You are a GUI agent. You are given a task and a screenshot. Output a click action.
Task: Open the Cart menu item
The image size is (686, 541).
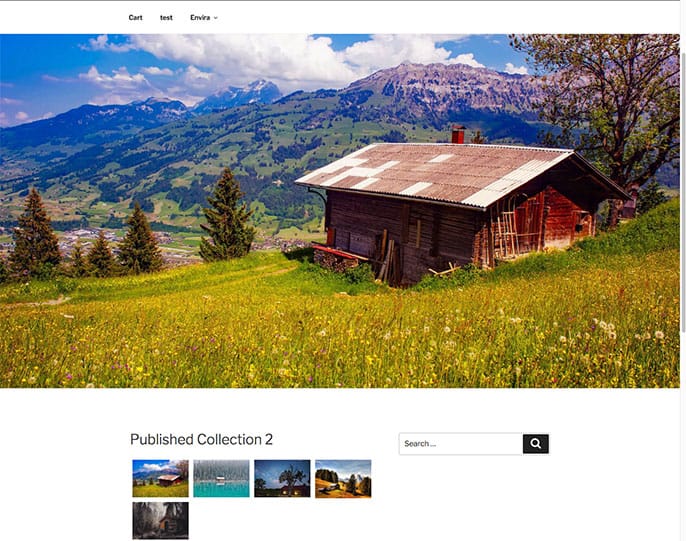pos(135,17)
